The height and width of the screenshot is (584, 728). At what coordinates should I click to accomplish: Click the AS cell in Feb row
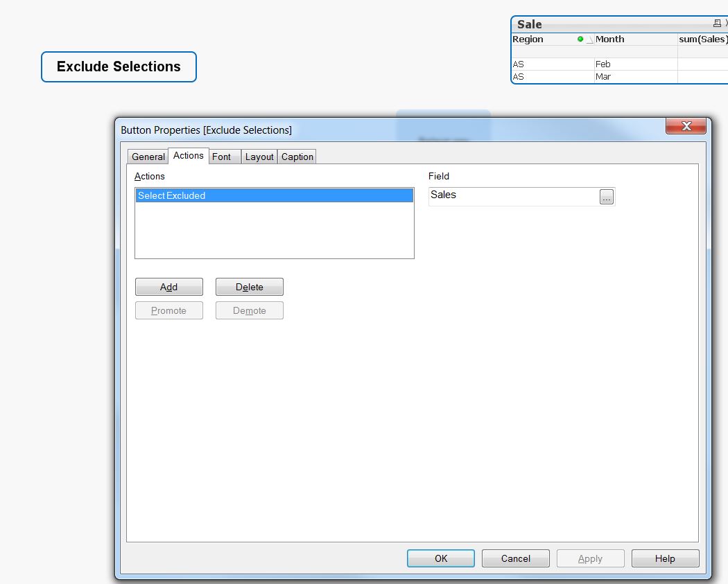click(x=553, y=64)
